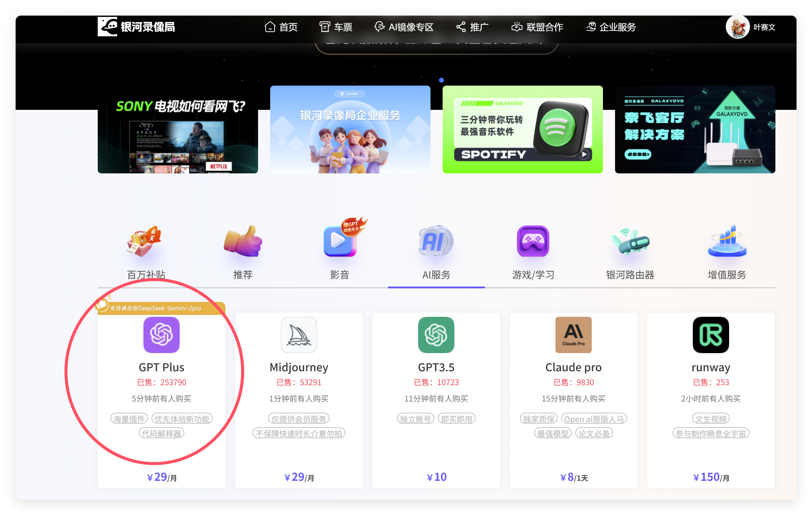This screenshot has width=812, height=515.
Task: Click 推广 in the top navigation
Action: 472,27
